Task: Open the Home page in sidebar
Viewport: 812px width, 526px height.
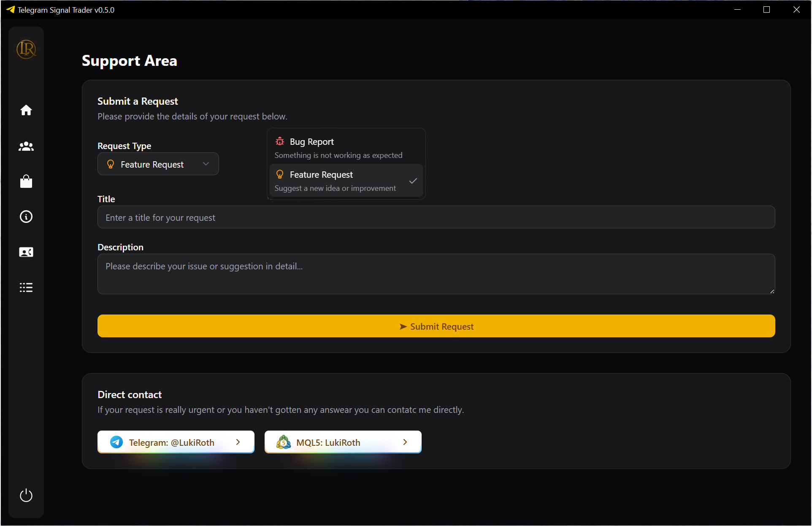Action: [x=26, y=110]
